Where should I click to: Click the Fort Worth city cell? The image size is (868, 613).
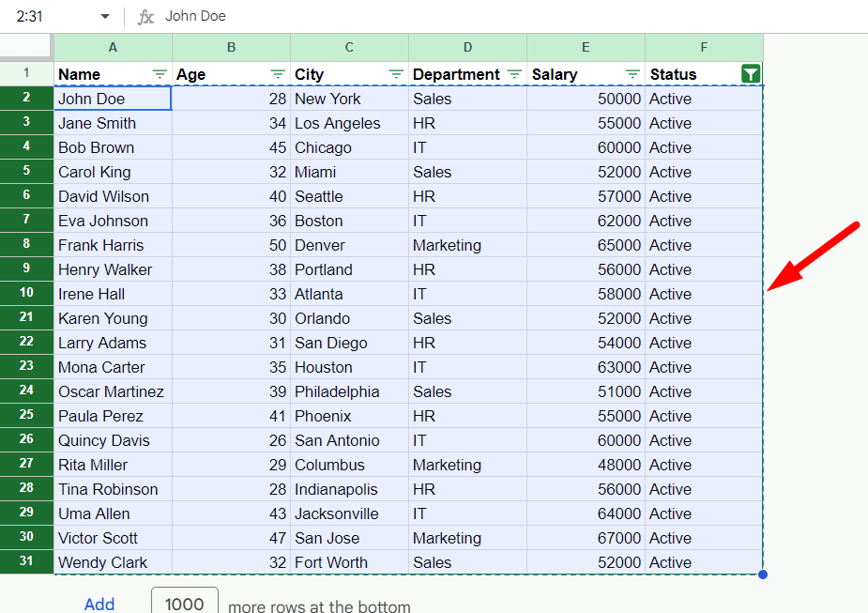[x=349, y=561]
